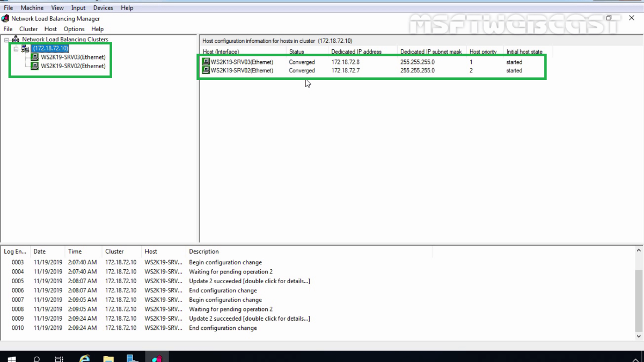Click Converged status for SRV02 row
The image size is (644, 362).
(302, 70)
